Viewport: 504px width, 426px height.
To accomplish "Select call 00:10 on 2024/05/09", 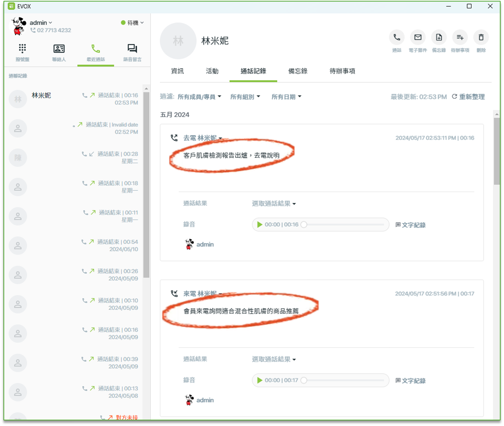I will pyautogui.click(x=74, y=304).
